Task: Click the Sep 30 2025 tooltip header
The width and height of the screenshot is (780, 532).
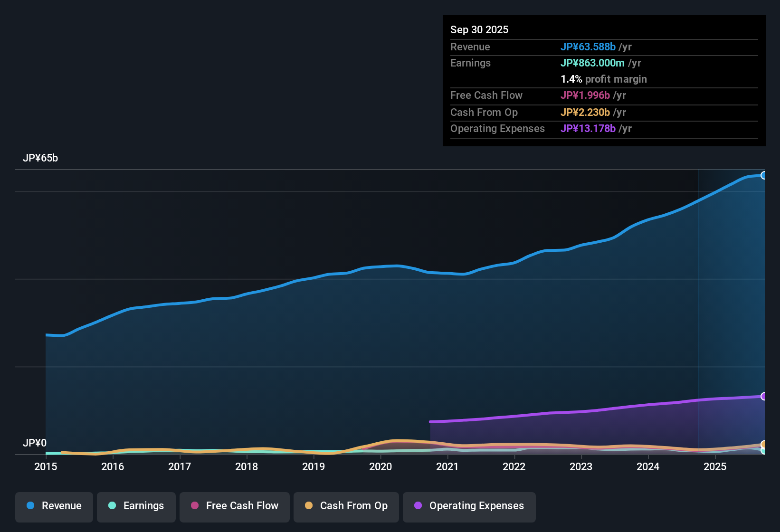Action: [479, 29]
